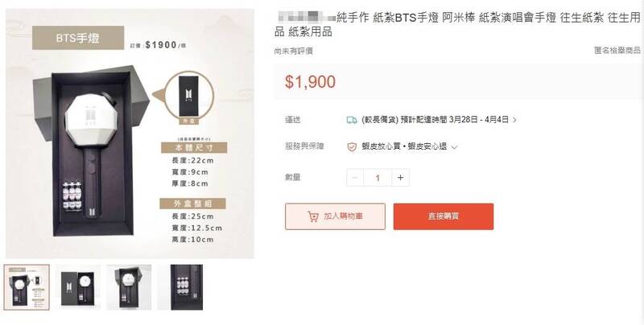Screen dimensions: 644x325
Task: Select the first product thumbnail with specs
Action: (x=27, y=287)
